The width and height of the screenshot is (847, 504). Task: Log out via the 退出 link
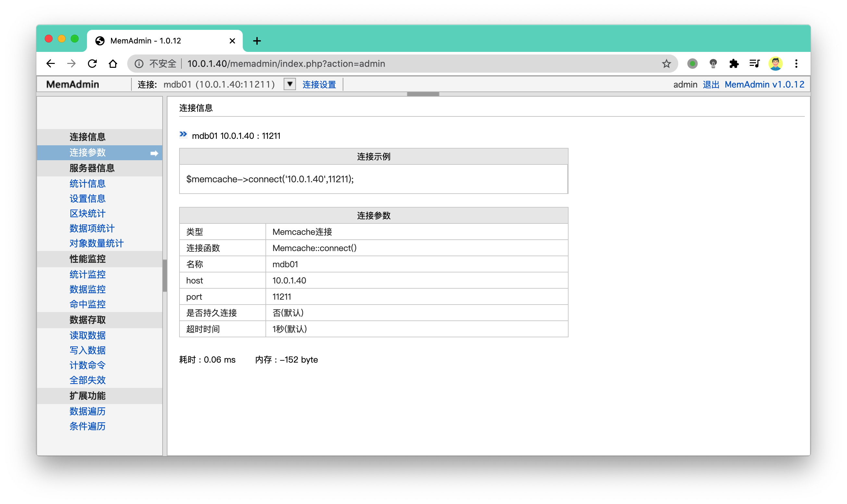[x=711, y=85]
